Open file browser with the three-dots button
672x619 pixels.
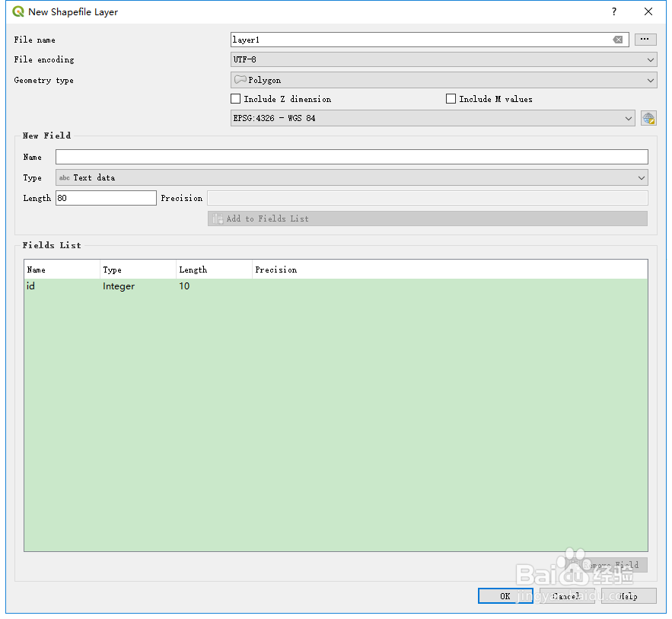click(645, 40)
